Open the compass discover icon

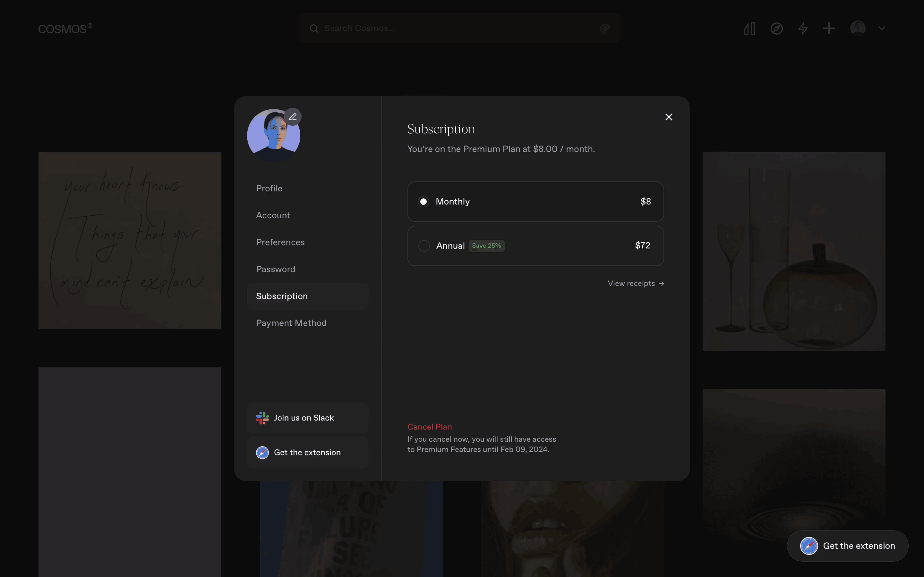click(776, 29)
